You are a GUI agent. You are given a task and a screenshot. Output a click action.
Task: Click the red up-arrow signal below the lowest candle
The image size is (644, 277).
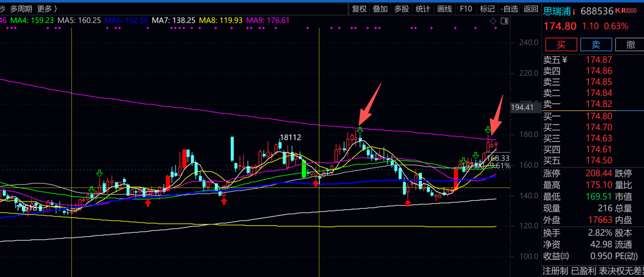[x=408, y=203]
